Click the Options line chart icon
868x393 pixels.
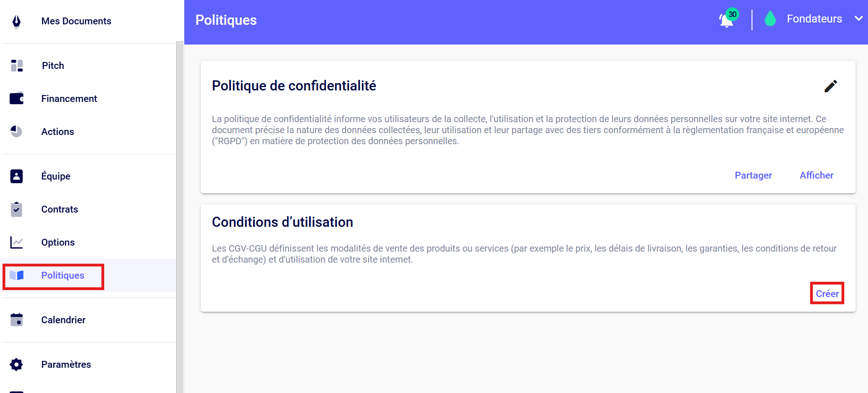(x=17, y=242)
